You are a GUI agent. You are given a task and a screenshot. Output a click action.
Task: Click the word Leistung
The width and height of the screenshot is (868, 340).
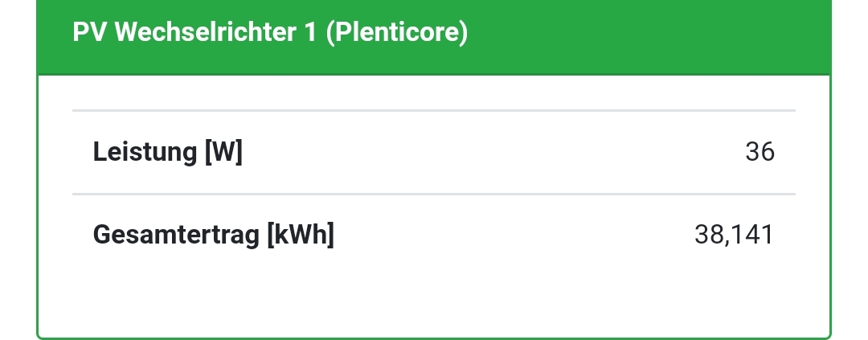pos(145,151)
